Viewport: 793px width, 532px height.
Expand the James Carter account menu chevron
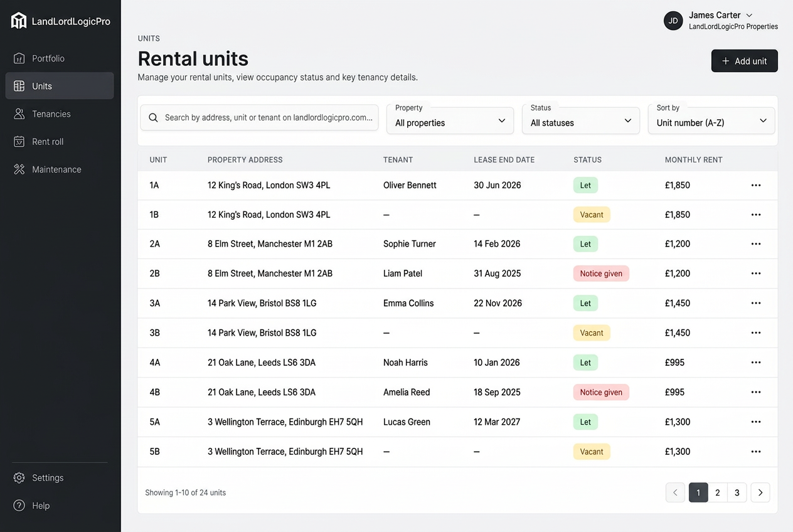click(749, 15)
